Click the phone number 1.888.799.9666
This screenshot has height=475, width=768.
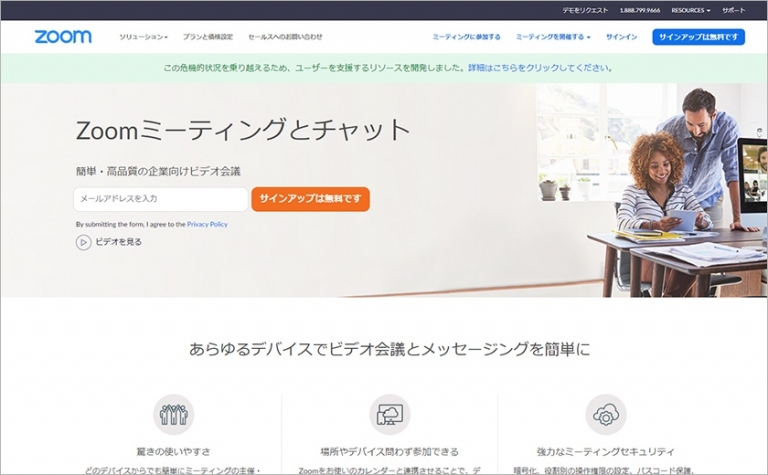[640, 10]
